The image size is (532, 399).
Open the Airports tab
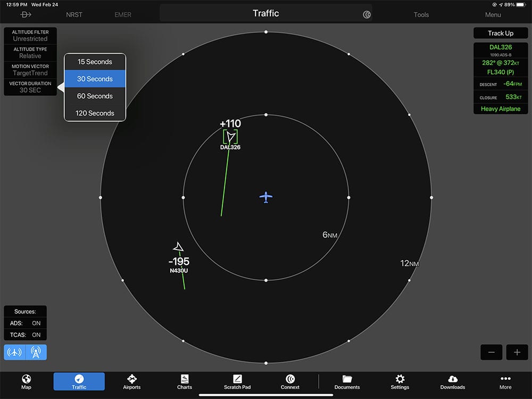(x=132, y=381)
